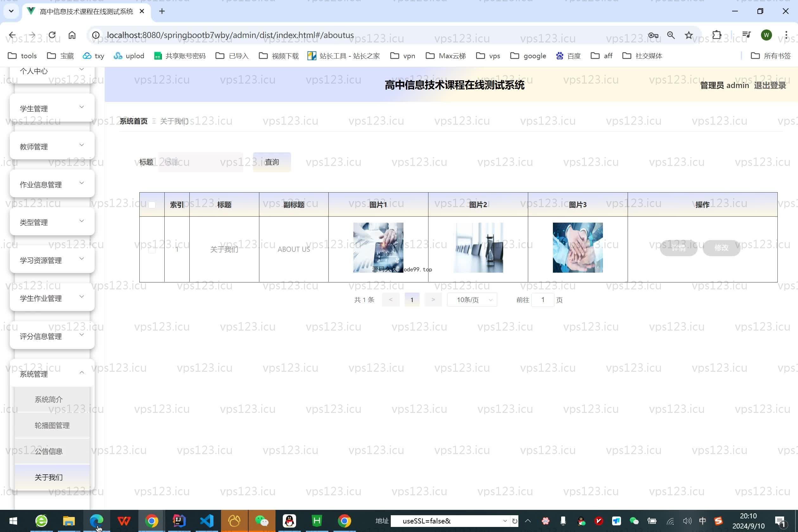Viewport: 798px width, 532px height.
Task: Expand the 作业信息管理 sidebar menu
Action: pyautogui.click(x=52, y=184)
